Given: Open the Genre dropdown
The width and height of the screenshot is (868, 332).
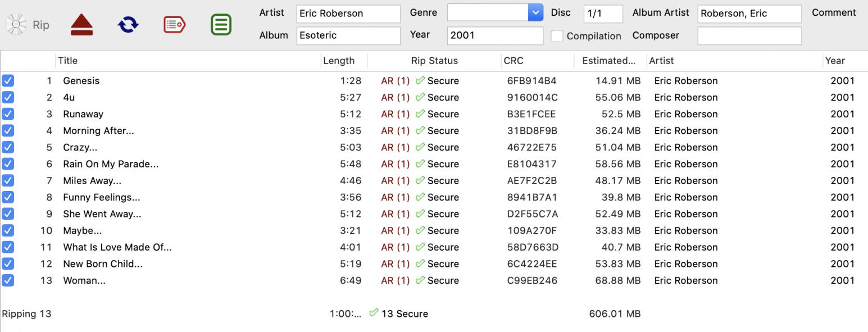Looking at the screenshot, I should coord(535,12).
